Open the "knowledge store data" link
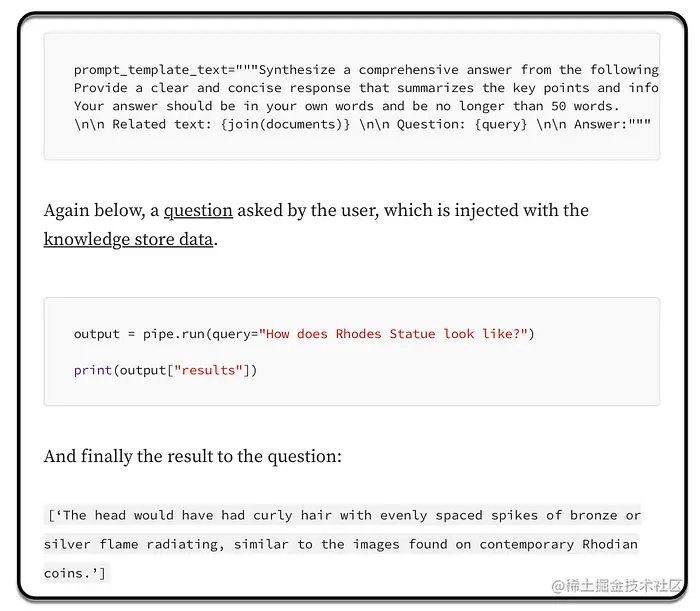 point(128,239)
